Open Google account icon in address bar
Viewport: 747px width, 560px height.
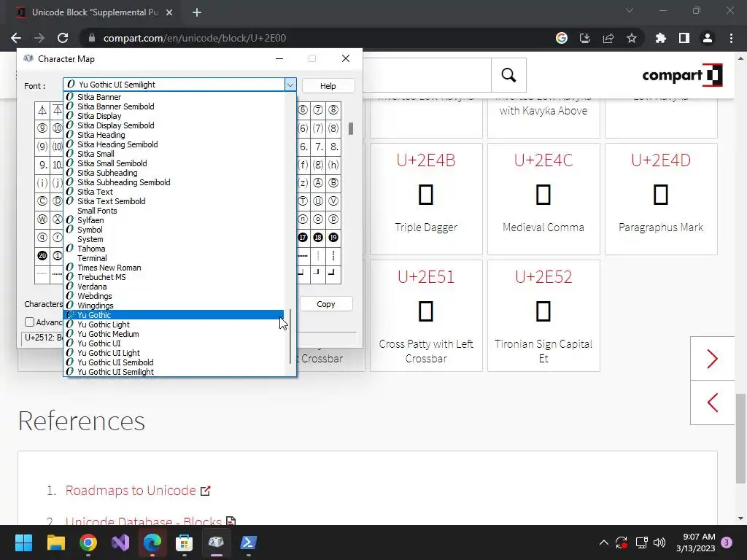pyautogui.click(x=562, y=38)
